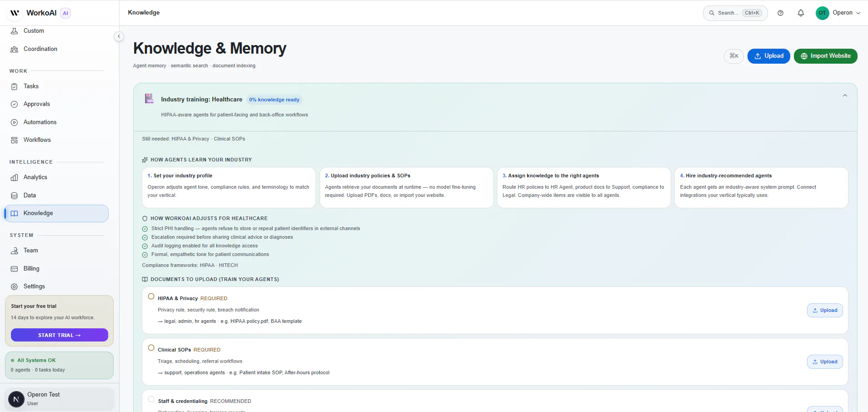This screenshot has height=412, width=868.
Task: Select the Set your industry profile card
Action: point(229,188)
